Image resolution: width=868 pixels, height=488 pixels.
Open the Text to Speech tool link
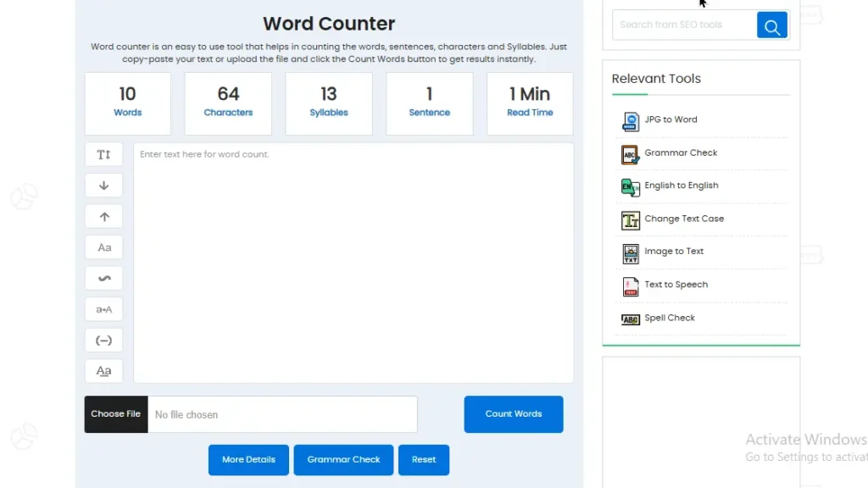click(x=676, y=284)
